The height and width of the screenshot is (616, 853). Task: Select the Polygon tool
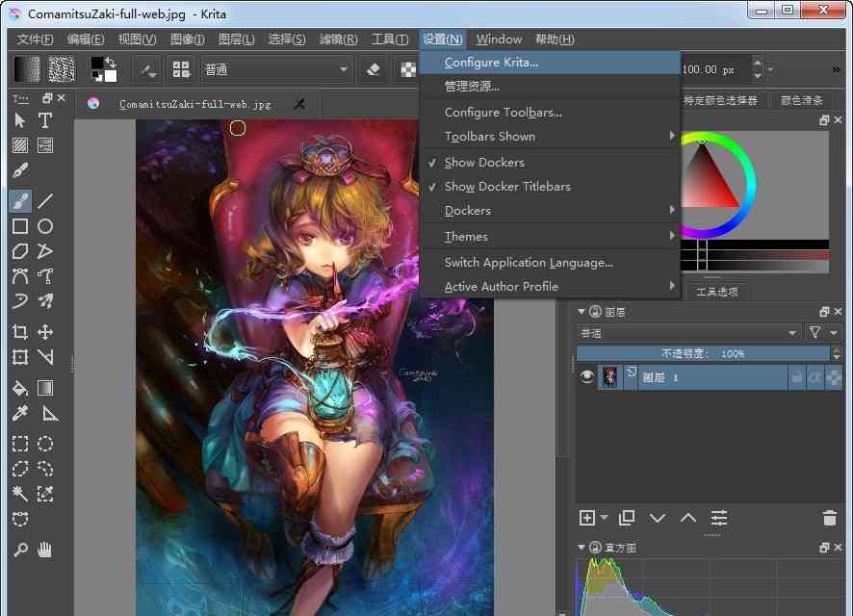(20, 251)
